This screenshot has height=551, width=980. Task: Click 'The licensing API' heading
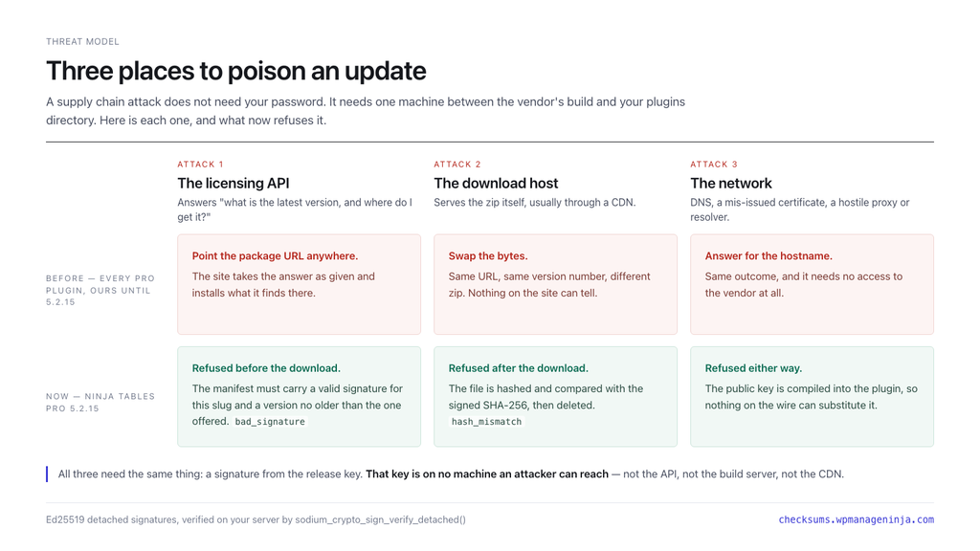pos(234,183)
